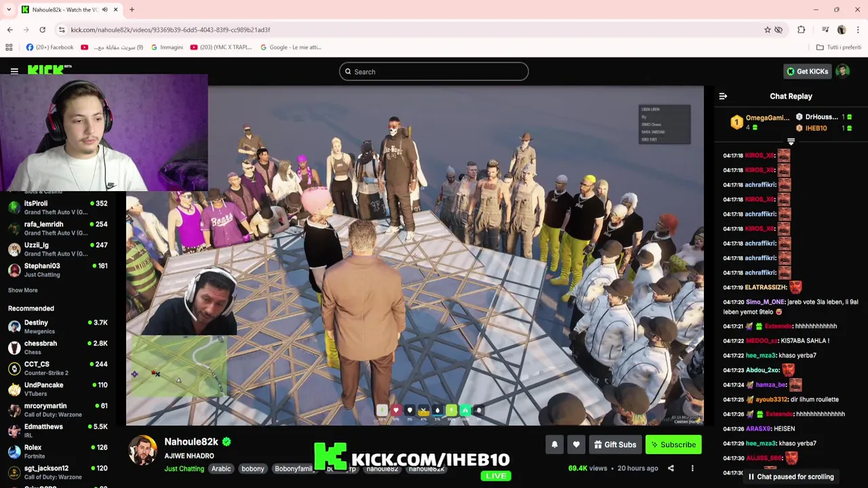Toggle notification bell for Nahoule82k
868x488 pixels.
click(x=554, y=445)
